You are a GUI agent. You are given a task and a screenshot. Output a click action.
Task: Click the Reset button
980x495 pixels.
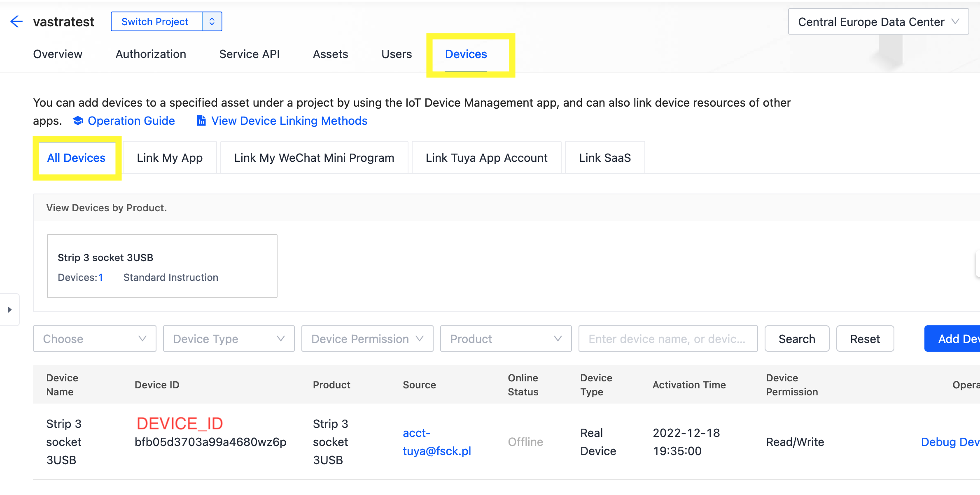pyautogui.click(x=865, y=339)
